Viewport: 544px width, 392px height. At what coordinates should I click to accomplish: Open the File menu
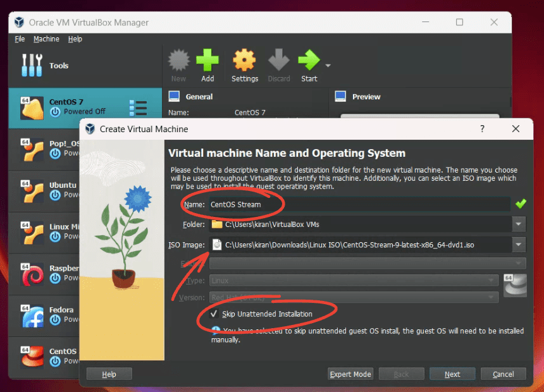20,39
